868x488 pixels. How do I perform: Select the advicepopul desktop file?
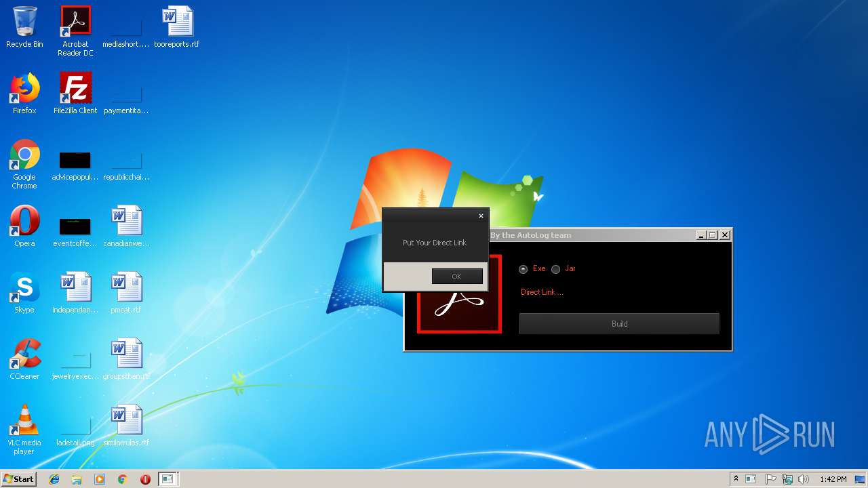[x=75, y=165]
